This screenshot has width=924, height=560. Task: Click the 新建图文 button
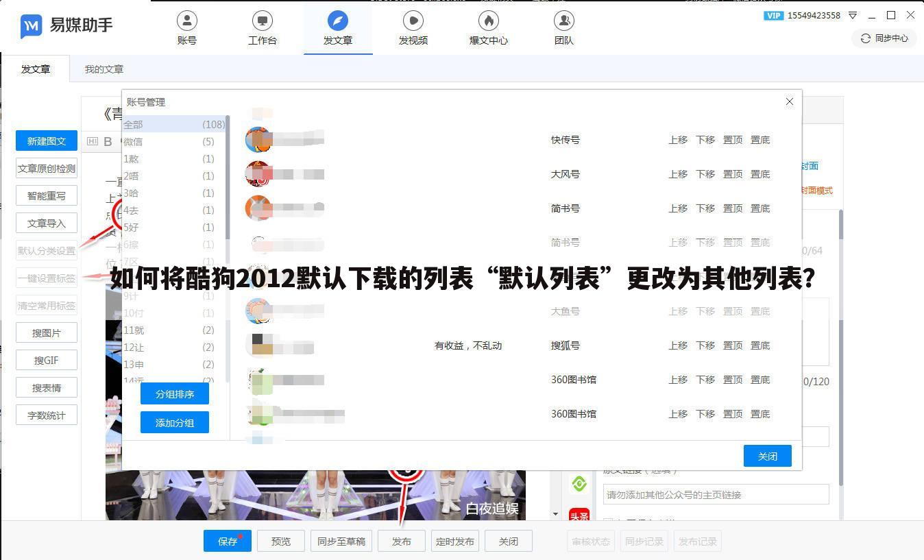(x=47, y=141)
